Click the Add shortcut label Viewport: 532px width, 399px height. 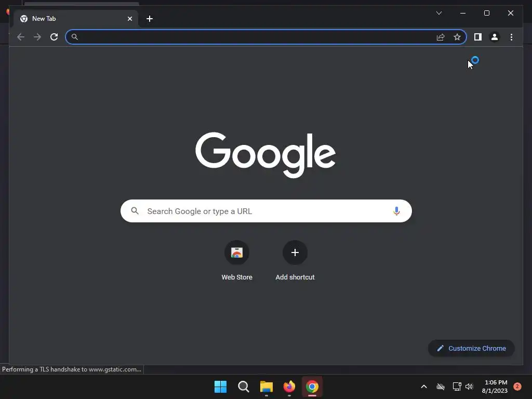[295, 277]
